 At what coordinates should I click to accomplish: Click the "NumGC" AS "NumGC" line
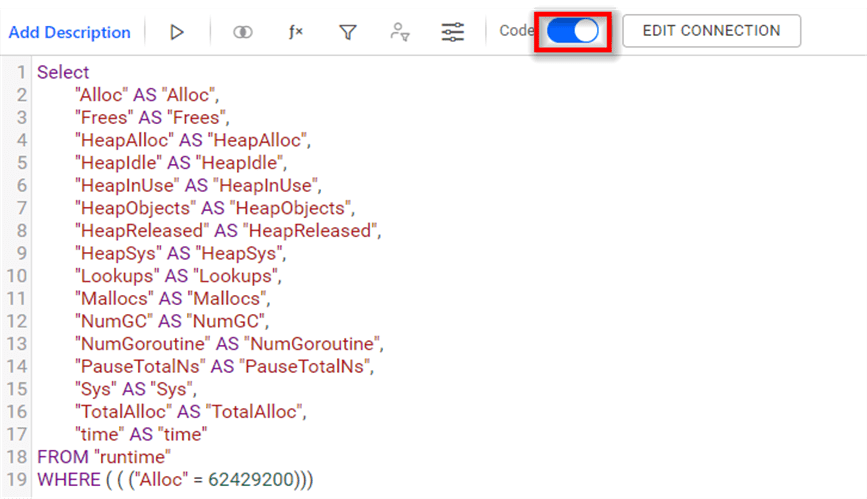point(172,321)
